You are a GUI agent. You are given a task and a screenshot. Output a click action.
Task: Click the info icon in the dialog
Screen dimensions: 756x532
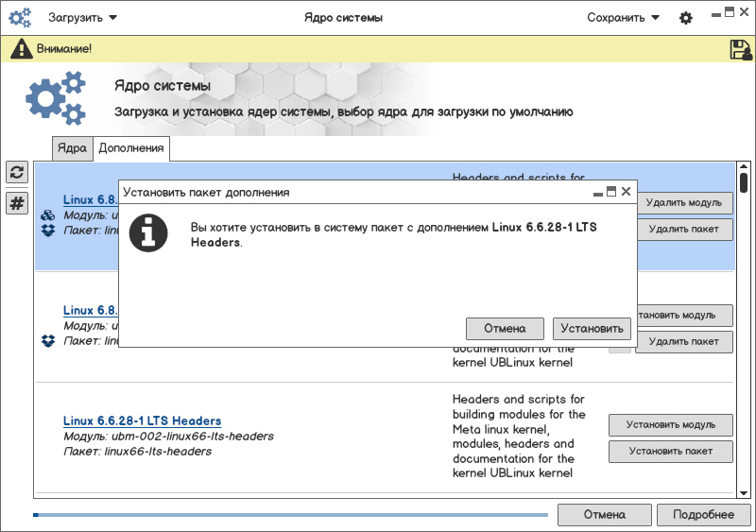tap(148, 232)
